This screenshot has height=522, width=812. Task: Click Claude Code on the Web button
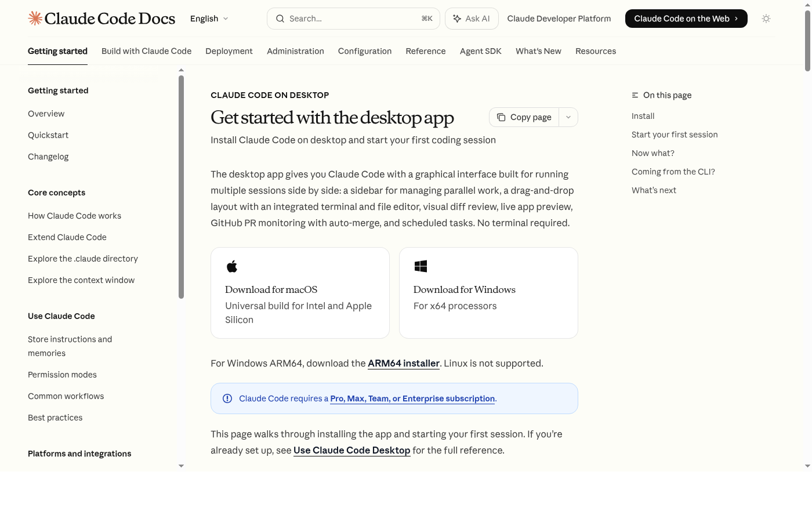686,19
